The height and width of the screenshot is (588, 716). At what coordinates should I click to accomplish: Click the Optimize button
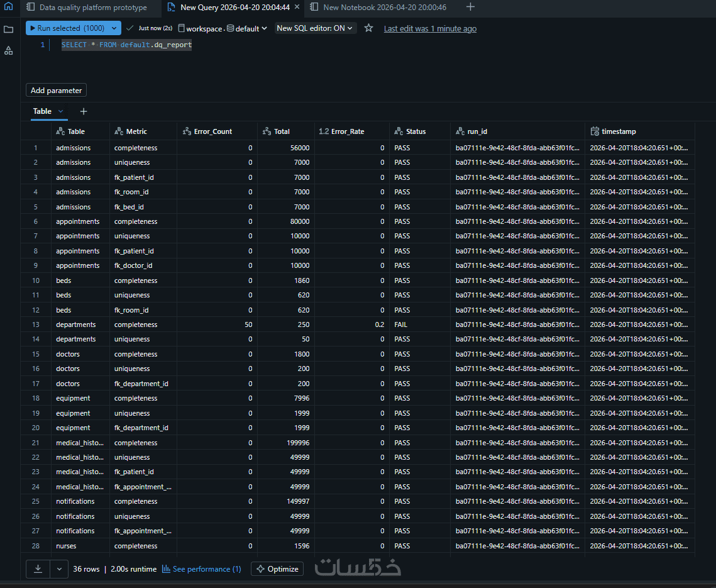[x=277, y=569]
